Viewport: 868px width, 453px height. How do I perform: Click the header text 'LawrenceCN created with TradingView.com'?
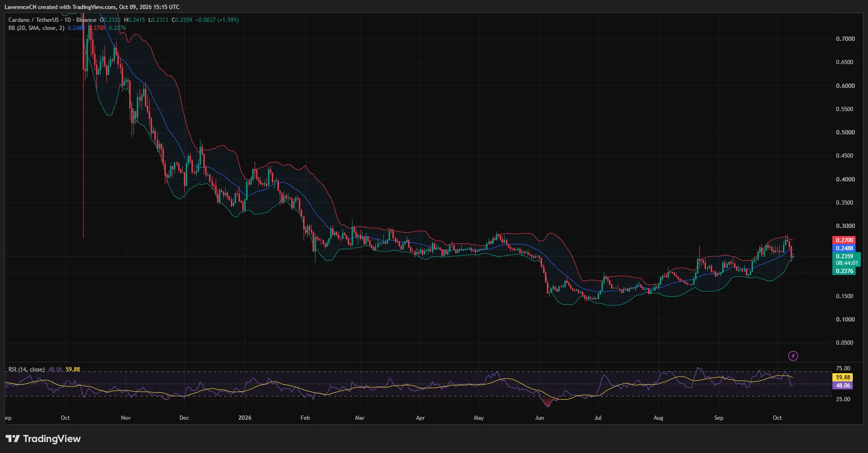coord(60,7)
